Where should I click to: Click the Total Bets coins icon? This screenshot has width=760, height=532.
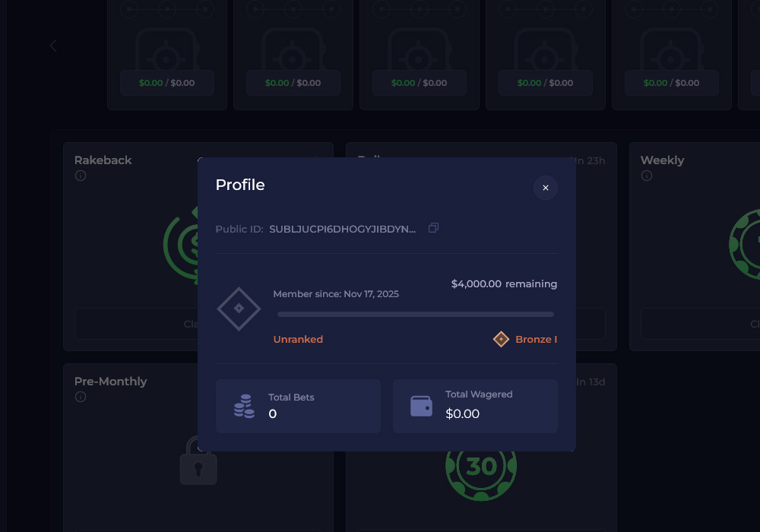coord(244,406)
